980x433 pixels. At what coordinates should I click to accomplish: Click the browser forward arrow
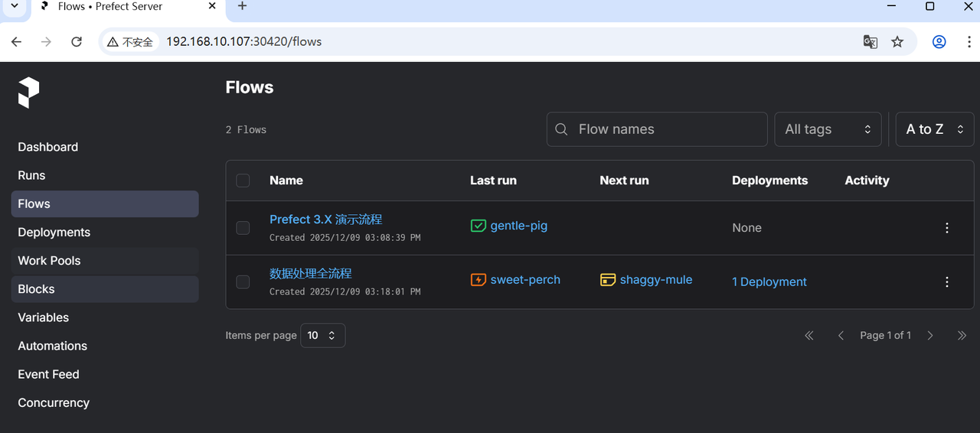[47, 42]
